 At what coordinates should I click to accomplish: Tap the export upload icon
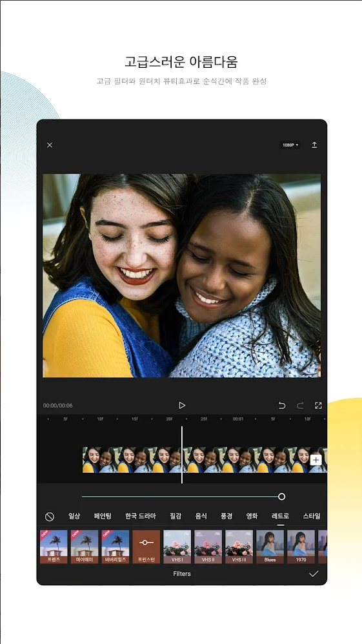pyautogui.click(x=314, y=145)
